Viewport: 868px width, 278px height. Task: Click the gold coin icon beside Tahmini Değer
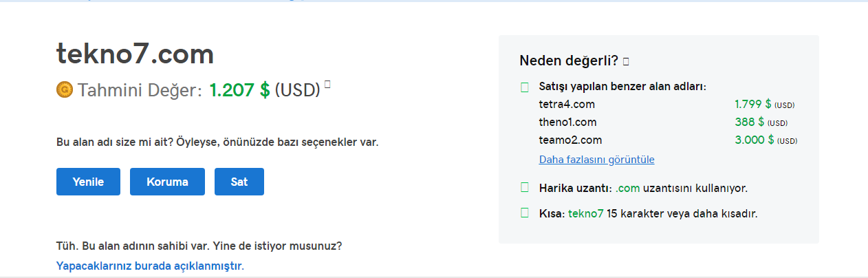(65, 89)
